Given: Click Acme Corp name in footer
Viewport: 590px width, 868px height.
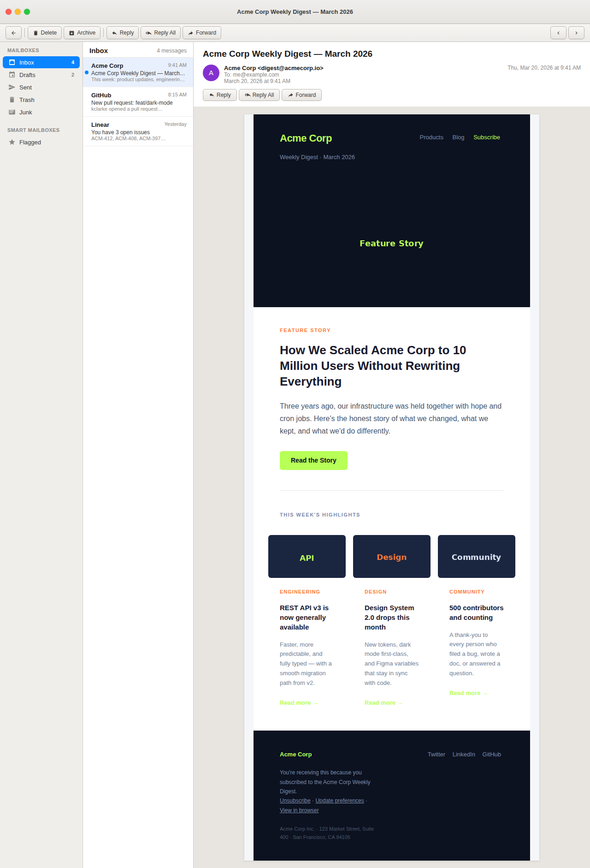Looking at the screenshot, I should [x=296, y=755].
